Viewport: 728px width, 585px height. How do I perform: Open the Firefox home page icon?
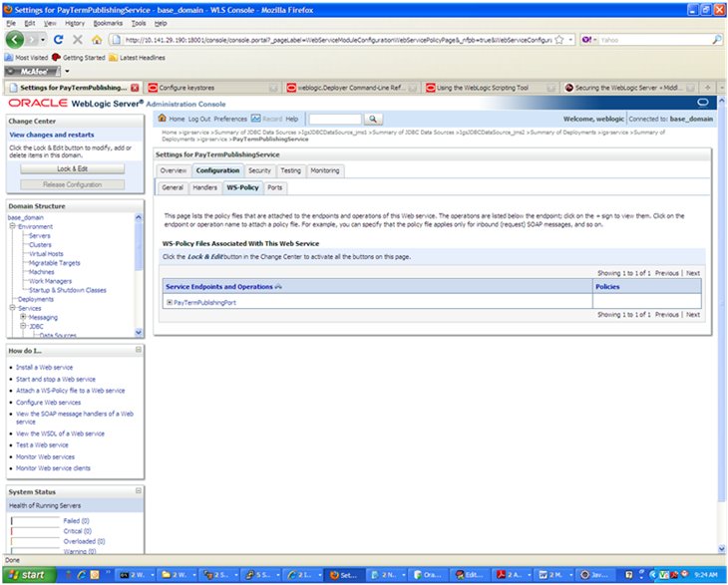(x=97, y=40)
